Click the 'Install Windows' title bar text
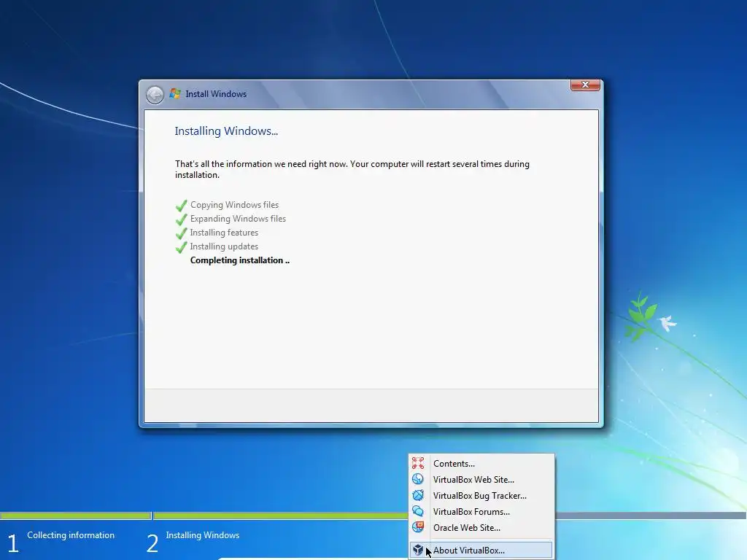The height and width of the screenshot is (560, 747). tap(216, 94)
